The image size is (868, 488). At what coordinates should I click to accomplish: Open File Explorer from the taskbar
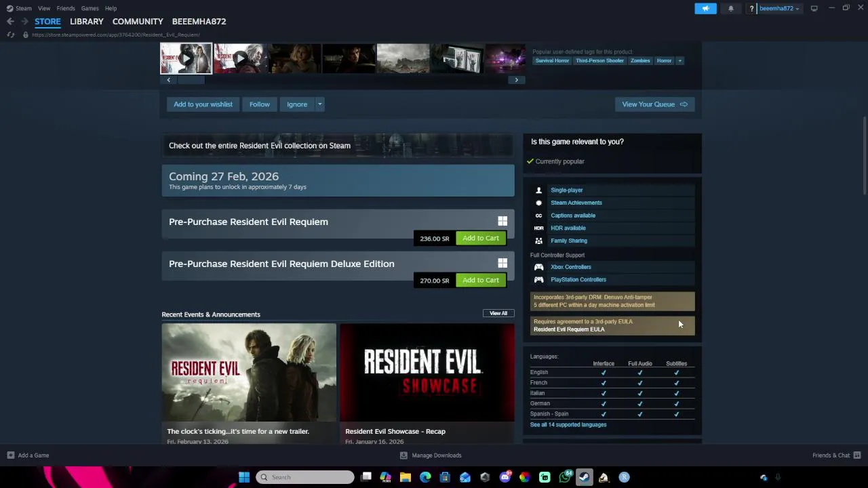[x=406, y=477]
